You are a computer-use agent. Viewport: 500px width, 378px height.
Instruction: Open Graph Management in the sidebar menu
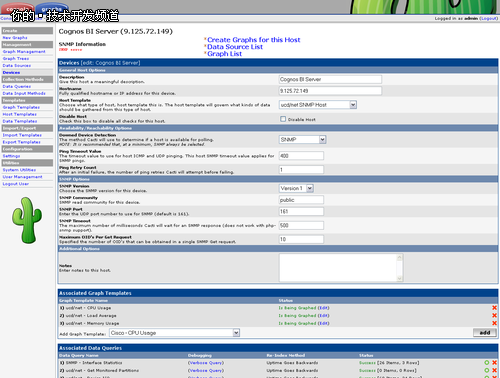[x=24, y=52]
